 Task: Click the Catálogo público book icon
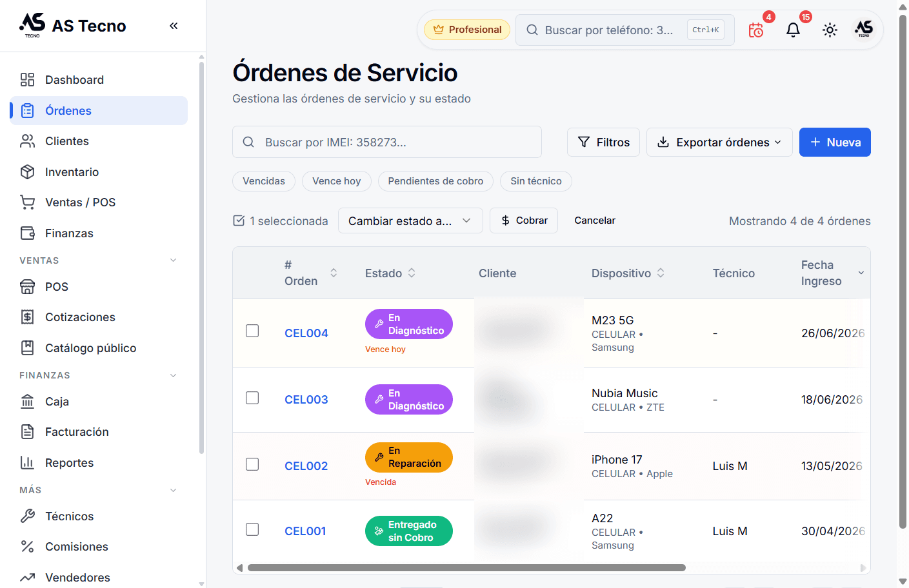tap(27, 348)
